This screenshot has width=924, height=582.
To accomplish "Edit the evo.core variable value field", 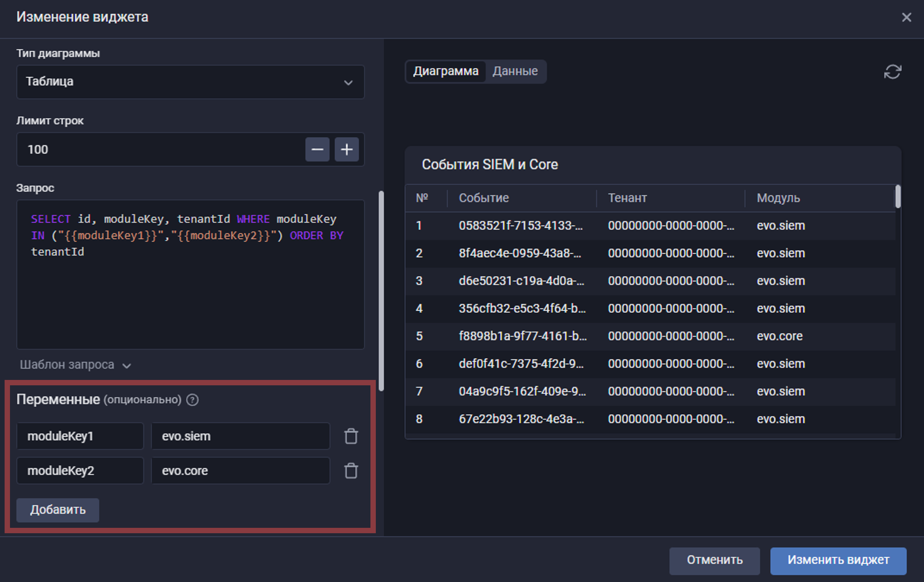I will click(240, 471).
